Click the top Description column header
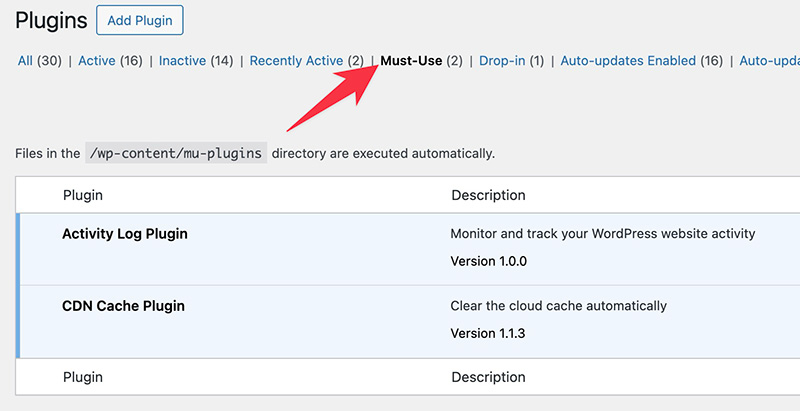 click(x=488, y=195)
